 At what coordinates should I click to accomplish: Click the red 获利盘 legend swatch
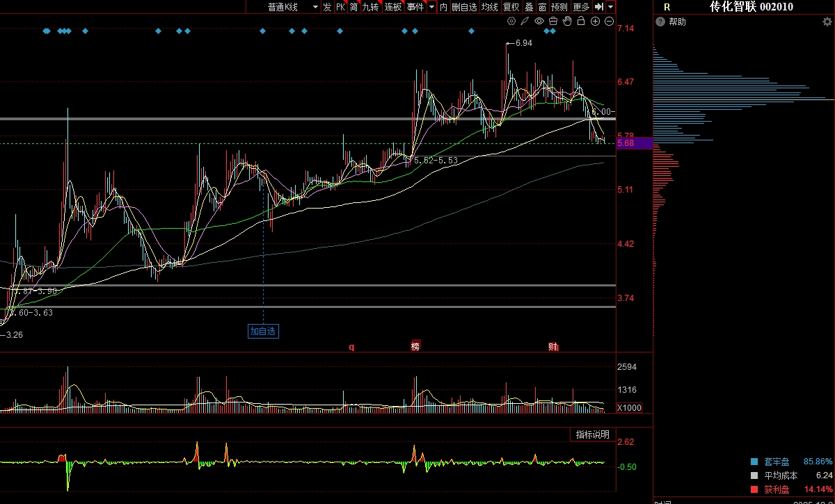(x=754, y=489)
